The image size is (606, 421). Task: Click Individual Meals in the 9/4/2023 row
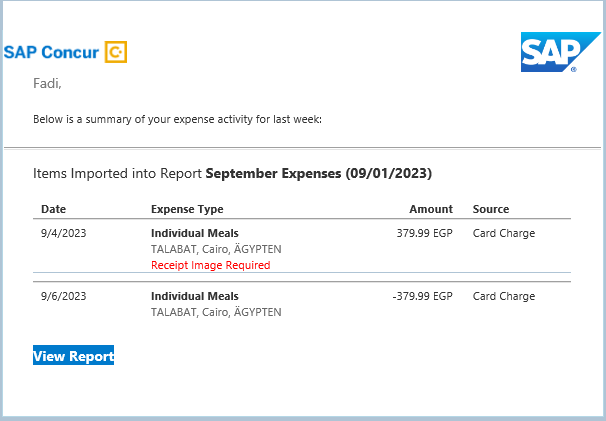coord(195,233)
